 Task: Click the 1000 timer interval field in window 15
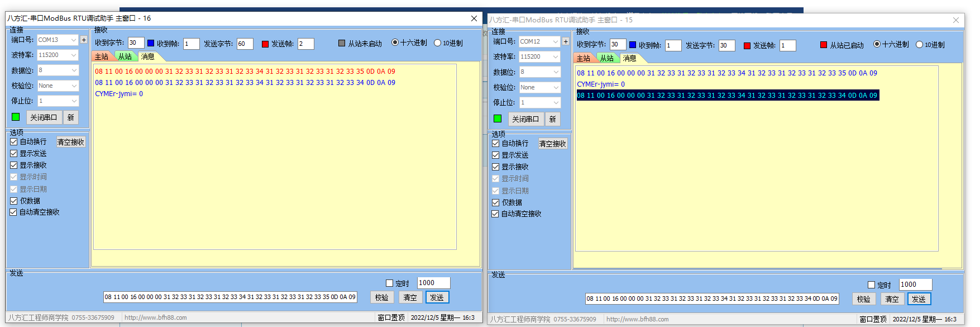[x=915, y=285]
